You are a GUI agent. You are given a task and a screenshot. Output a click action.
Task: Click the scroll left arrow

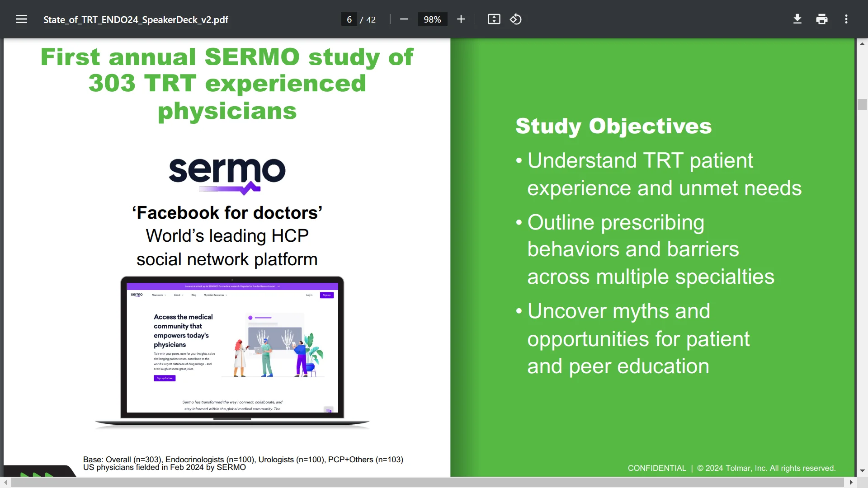(x=5, y=483)
